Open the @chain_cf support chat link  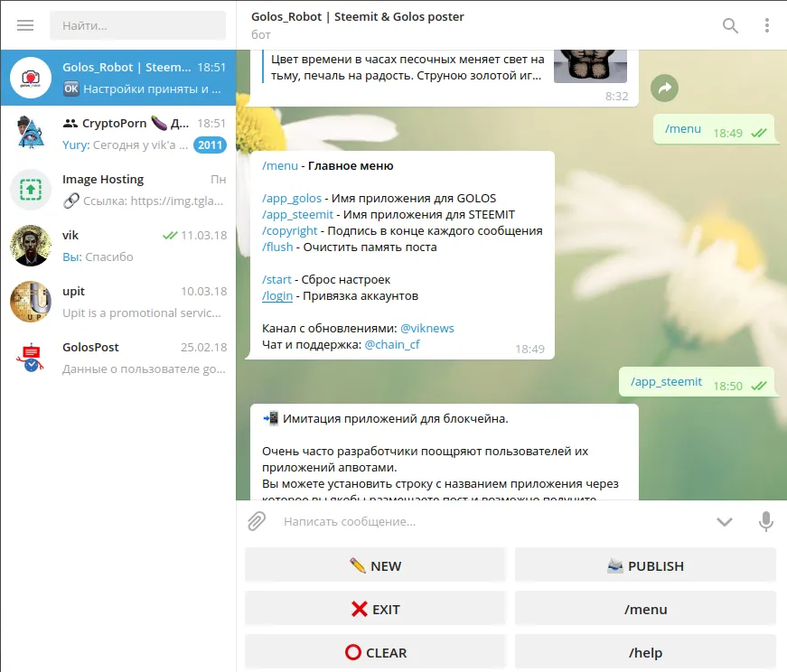click(x=392, y=345)
